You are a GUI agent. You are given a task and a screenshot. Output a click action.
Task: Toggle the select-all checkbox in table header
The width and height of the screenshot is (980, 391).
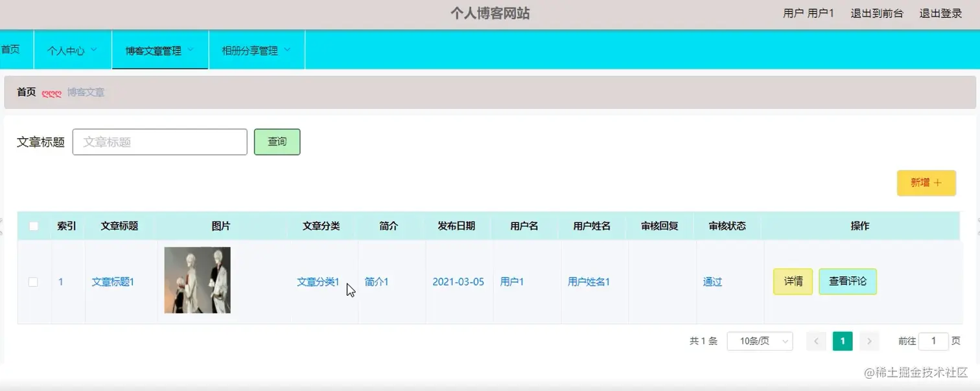click(x=33, y=226)
